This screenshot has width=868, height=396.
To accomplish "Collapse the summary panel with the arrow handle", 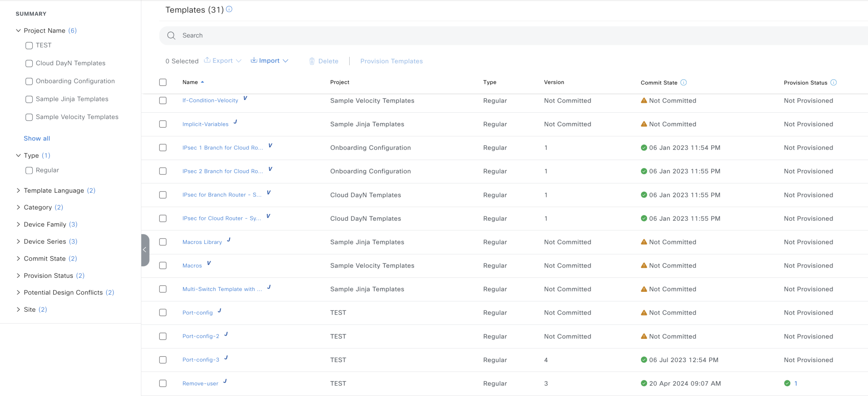I will (145, 250).
